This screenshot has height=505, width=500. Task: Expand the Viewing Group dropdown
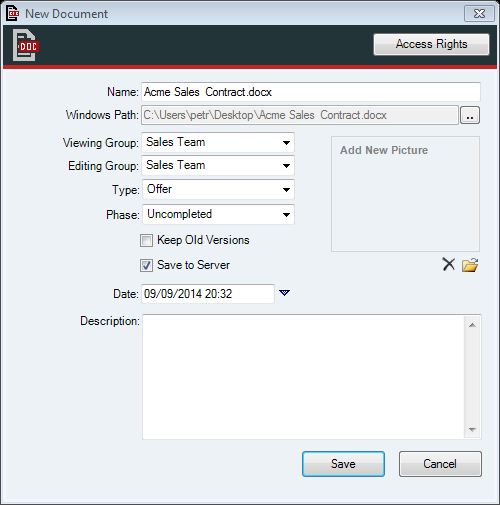(218, 142)
